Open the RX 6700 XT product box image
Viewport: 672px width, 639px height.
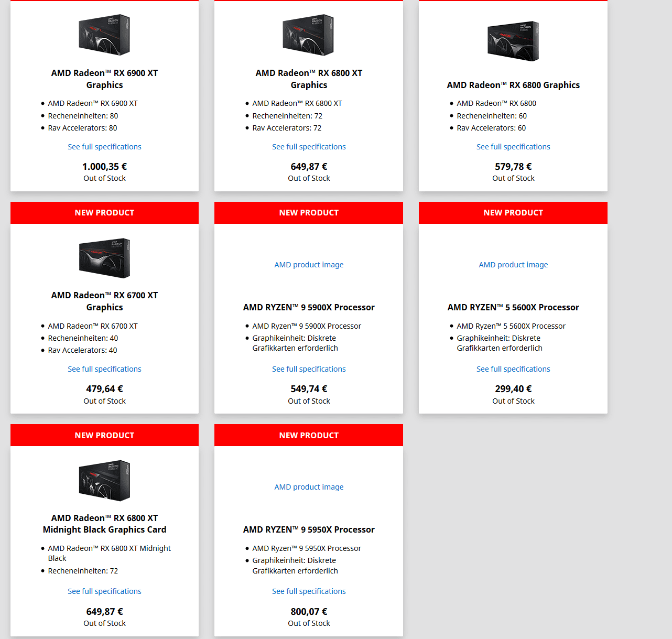(x=104, y=258)
